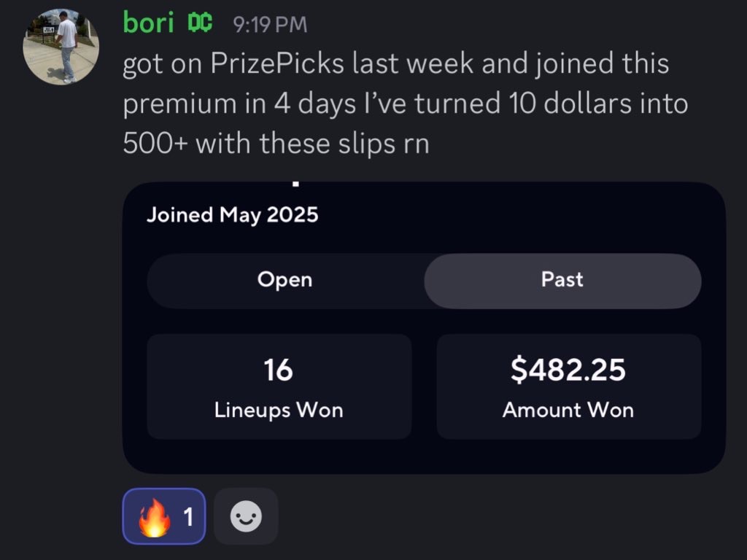This screenshot has width=747, height=560.
Task: Click the fire emoji flame icon
Action: pyautogui.click(x=155, y=518)
